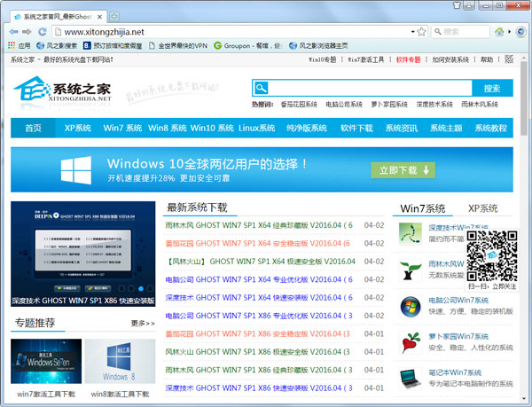Click the URL address field
This screenshot has height=407, width=532.
(x=234, y=32)
